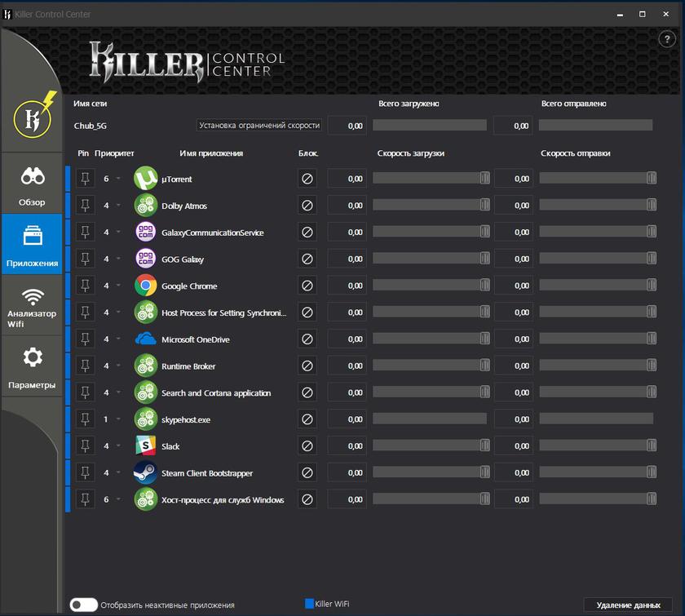Click the Удаление данных button
The image size is (685, 616).
(628, 605)
